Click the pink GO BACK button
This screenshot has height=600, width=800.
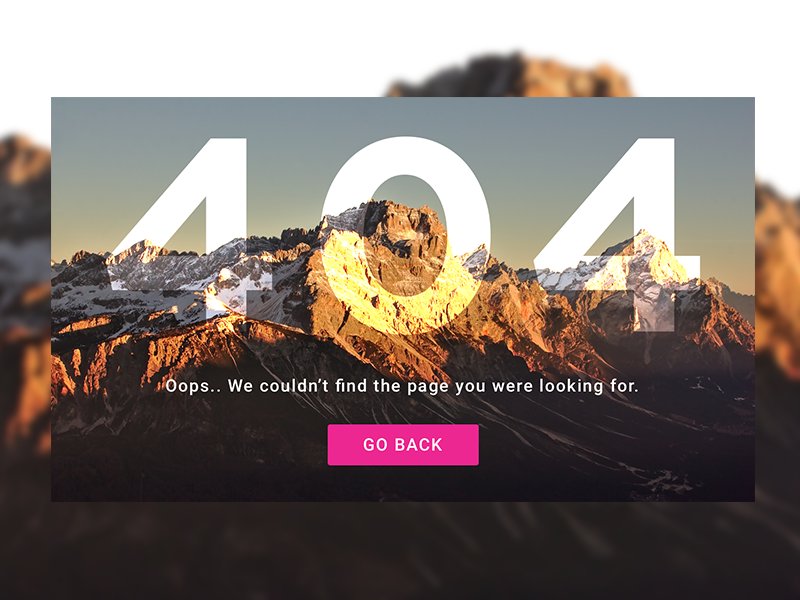point(403,445)
